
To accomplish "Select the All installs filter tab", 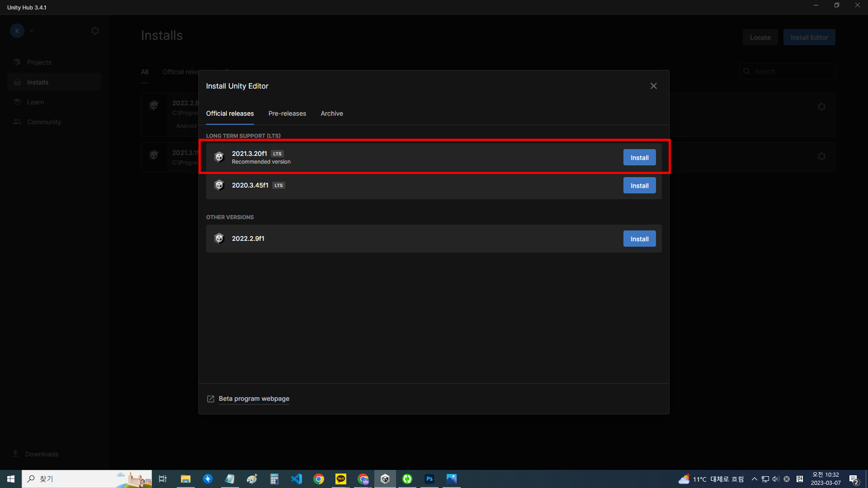I will coord(145,72).
